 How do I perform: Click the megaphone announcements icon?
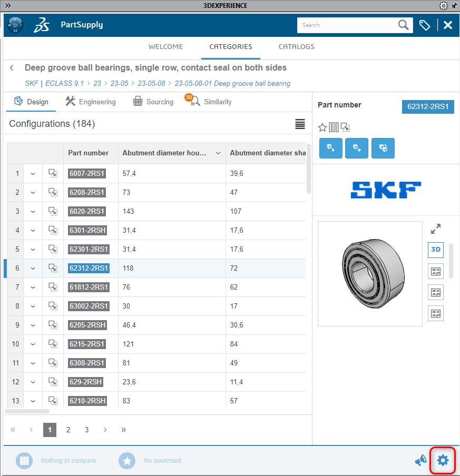click(421, 460)
